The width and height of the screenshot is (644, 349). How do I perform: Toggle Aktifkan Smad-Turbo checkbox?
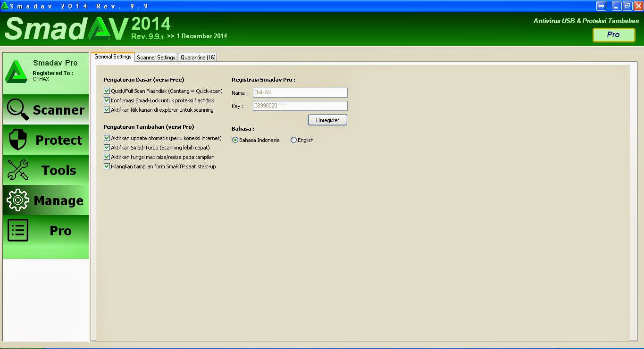tap(107, 148)
